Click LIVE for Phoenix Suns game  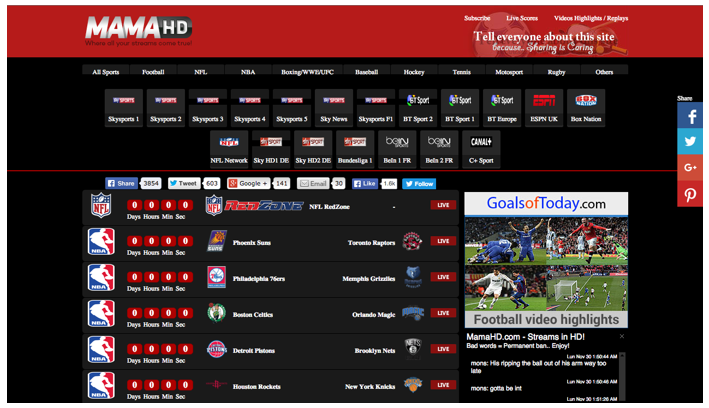443,241
